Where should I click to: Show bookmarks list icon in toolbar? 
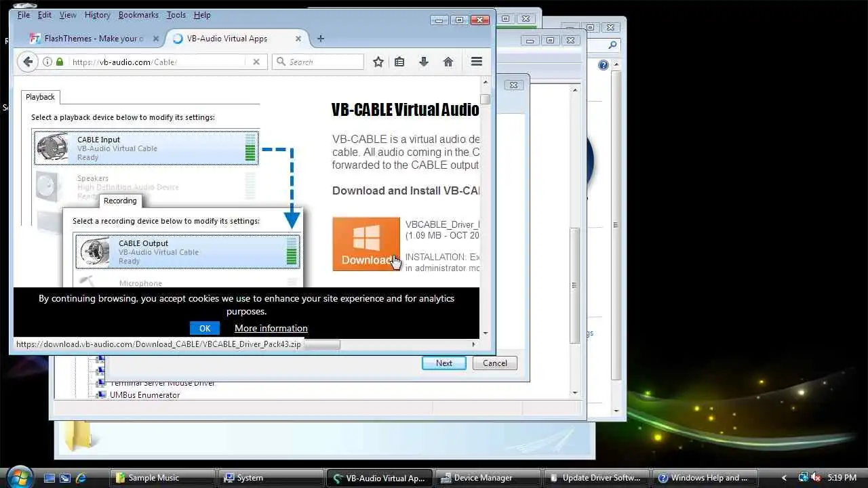399,62
